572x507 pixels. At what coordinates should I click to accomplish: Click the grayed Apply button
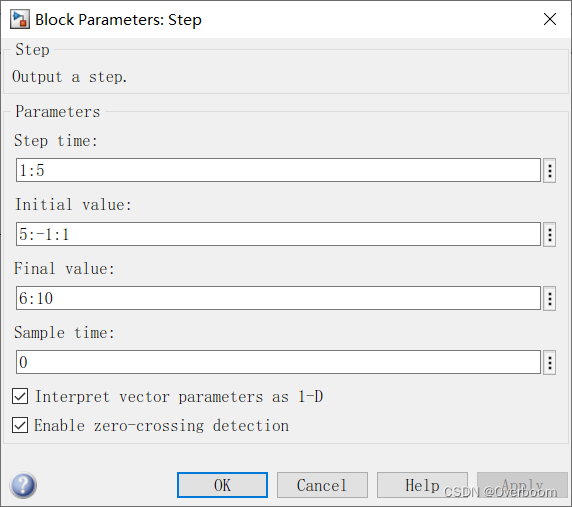522,485
